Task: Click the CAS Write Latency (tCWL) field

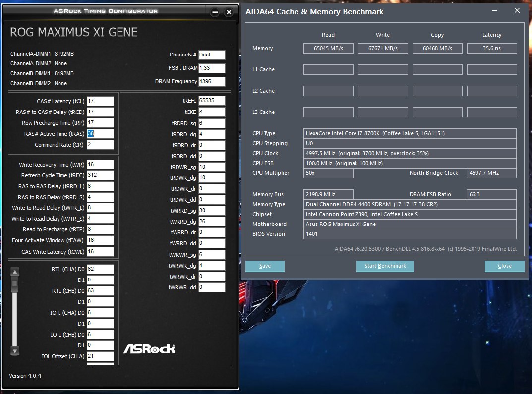Action: [x=100, y=252]
